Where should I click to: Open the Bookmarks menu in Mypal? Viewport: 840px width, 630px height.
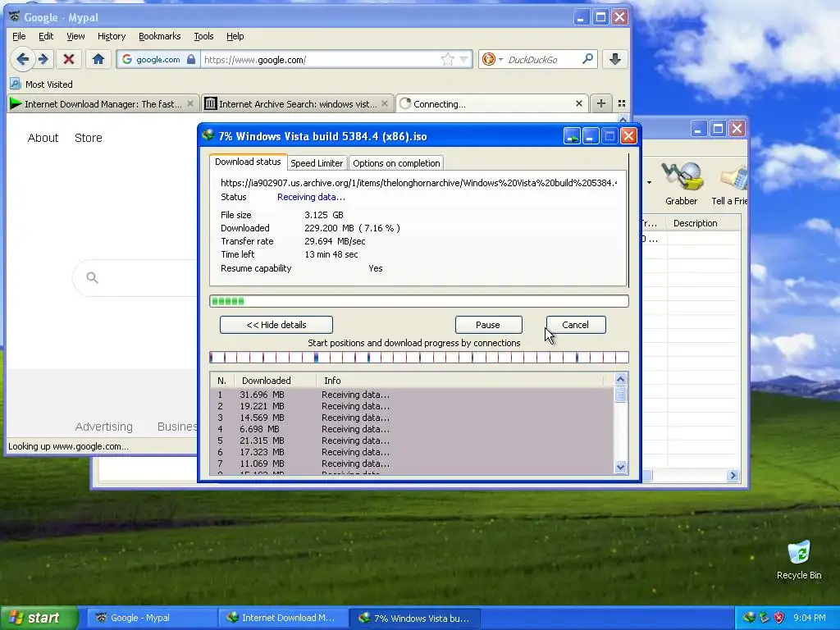[160, 36]
